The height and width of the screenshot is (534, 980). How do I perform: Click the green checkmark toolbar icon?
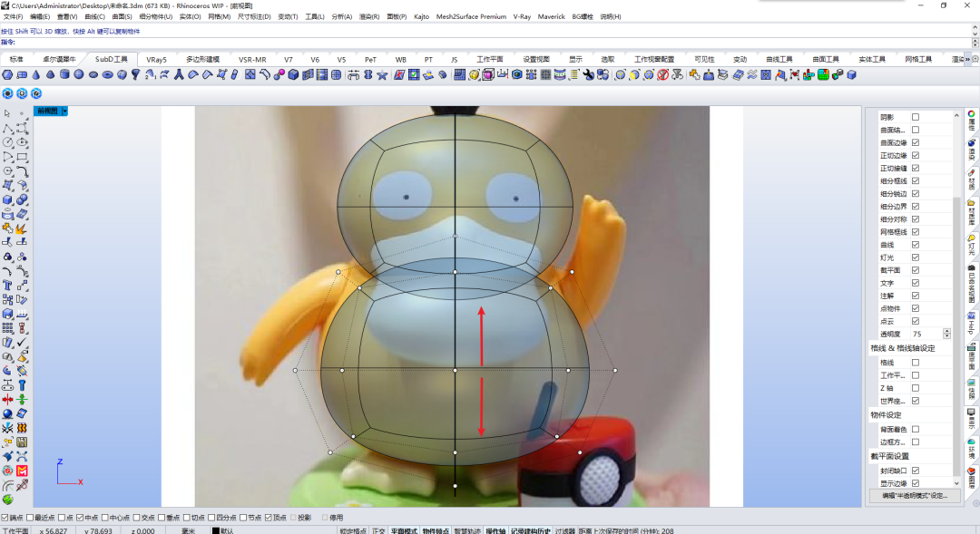point(414,75)
